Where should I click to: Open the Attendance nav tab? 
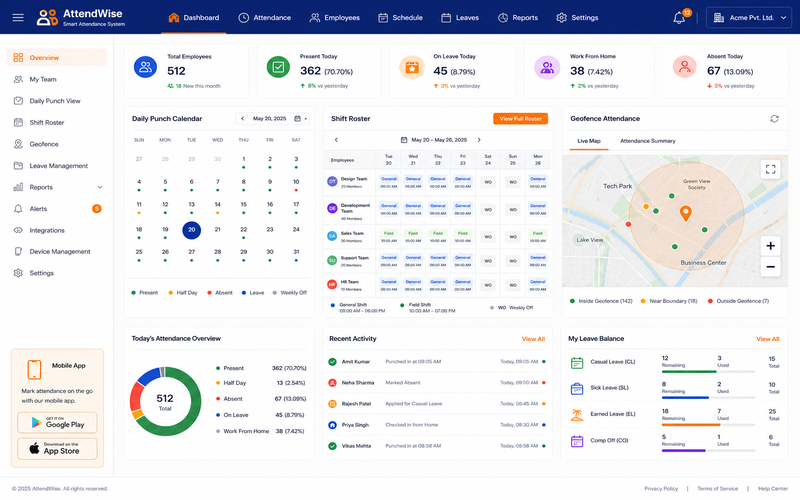(265, 18)
